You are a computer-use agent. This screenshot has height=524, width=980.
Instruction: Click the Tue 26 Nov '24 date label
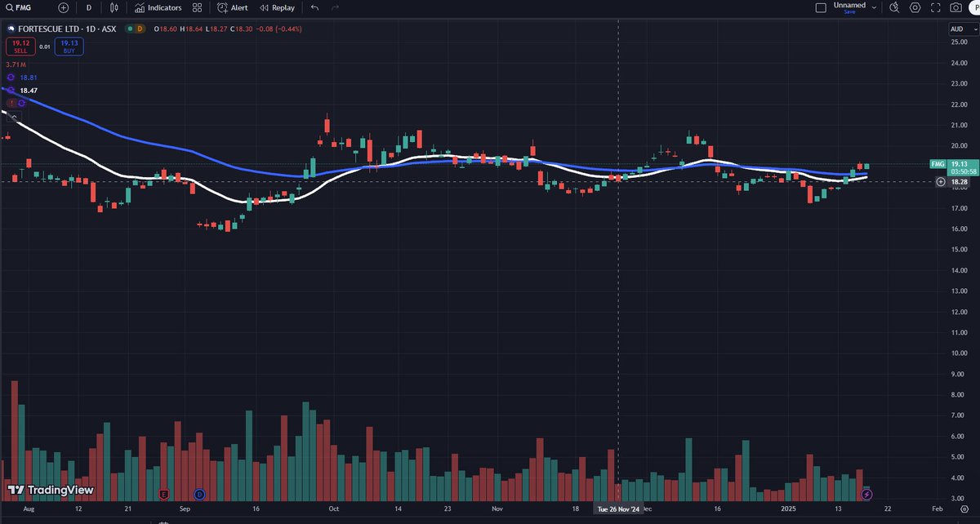[618, 508]
